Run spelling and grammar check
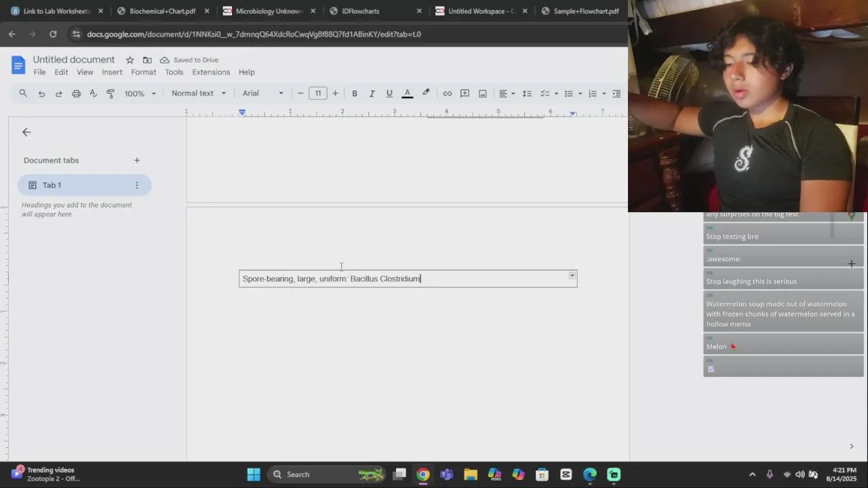This screenshot has width=868, height=488. (x=94, y=94)
